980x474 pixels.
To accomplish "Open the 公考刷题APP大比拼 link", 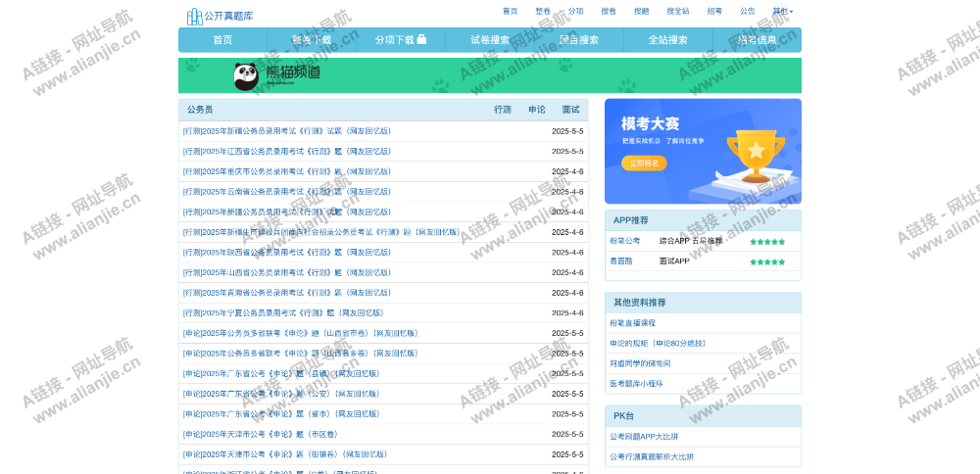I will (646, 437).
